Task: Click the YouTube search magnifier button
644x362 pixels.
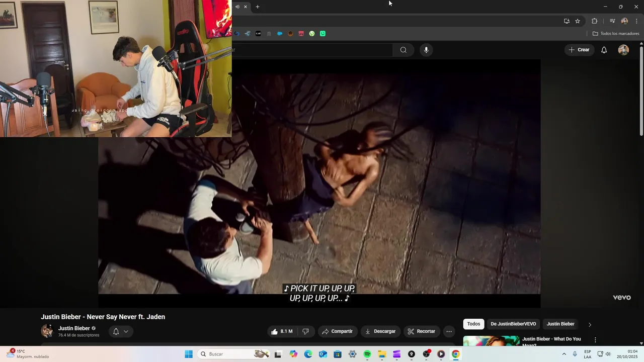Action: coord(404,50)
